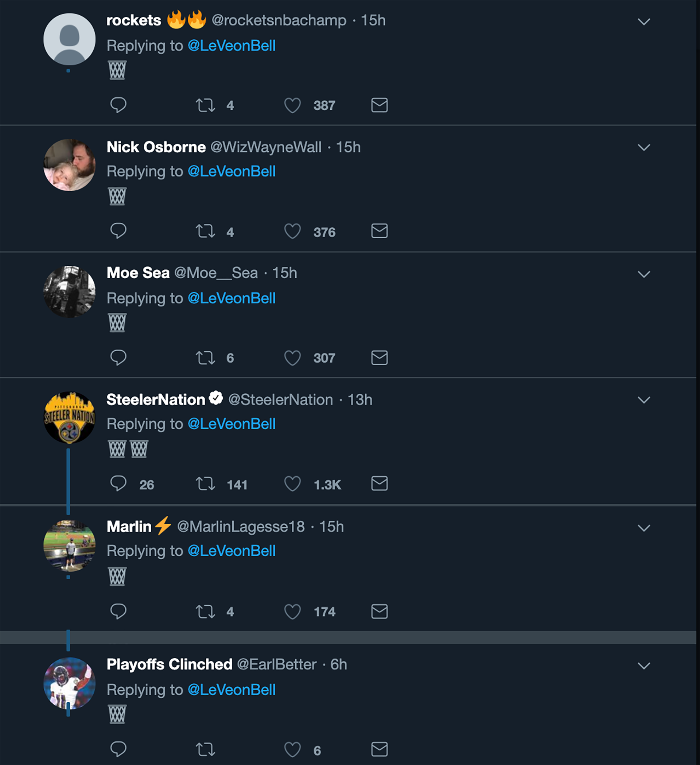
Task: Message the rockets tweet using envelope icon
Action: [379, 105]
